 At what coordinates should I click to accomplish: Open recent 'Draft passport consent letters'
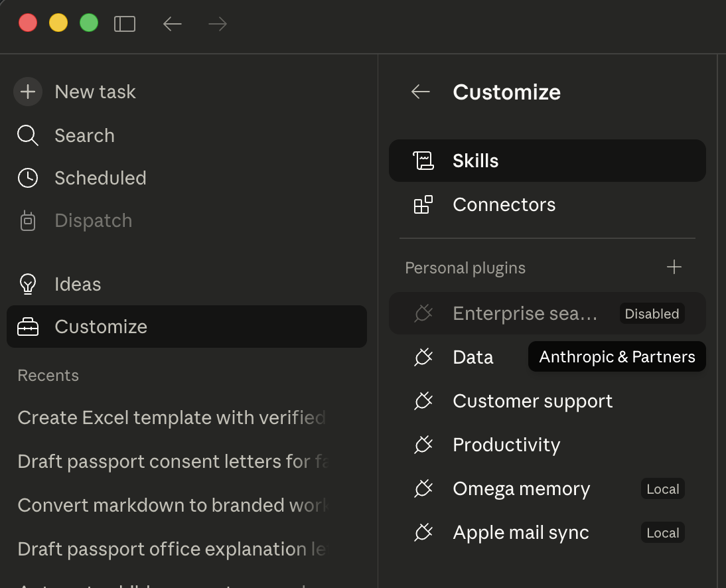tap(173, 462)
